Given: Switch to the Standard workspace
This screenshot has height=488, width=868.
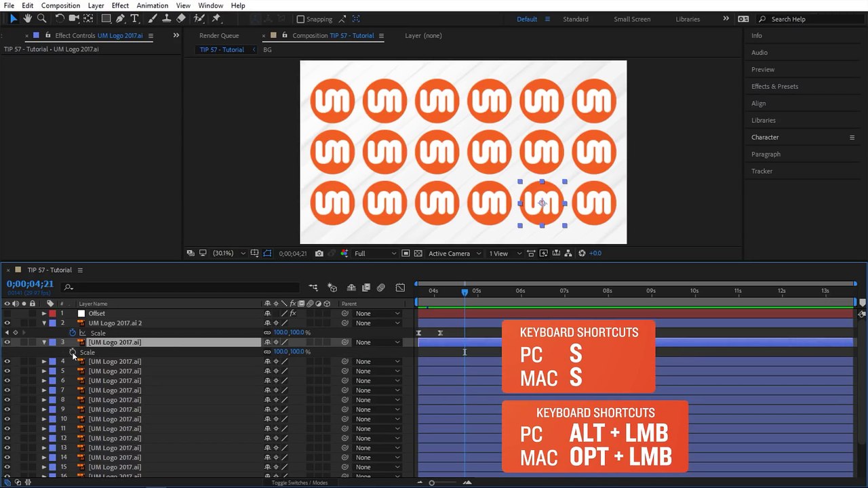Looking at the screenshot, I should click(575, 19).
